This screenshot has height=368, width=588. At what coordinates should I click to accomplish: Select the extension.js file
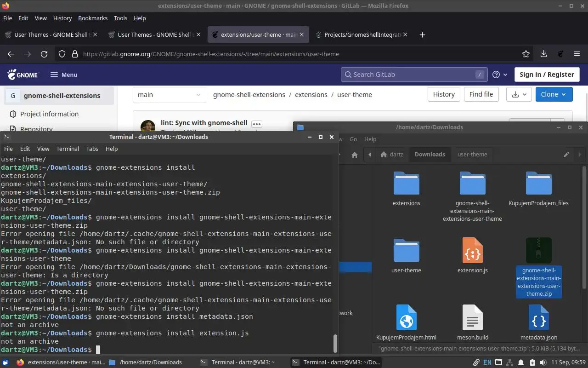(x=472, y=251)
